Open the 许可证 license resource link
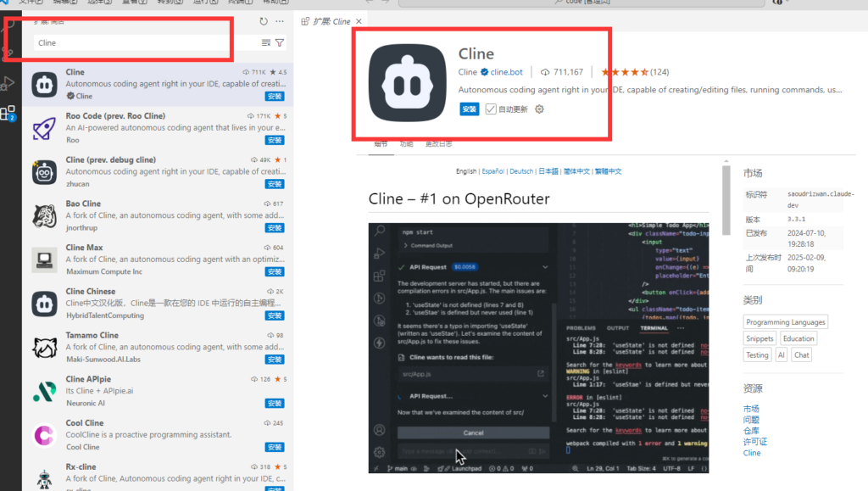This screenshot has width=868, height=491. tap(755, 442)
